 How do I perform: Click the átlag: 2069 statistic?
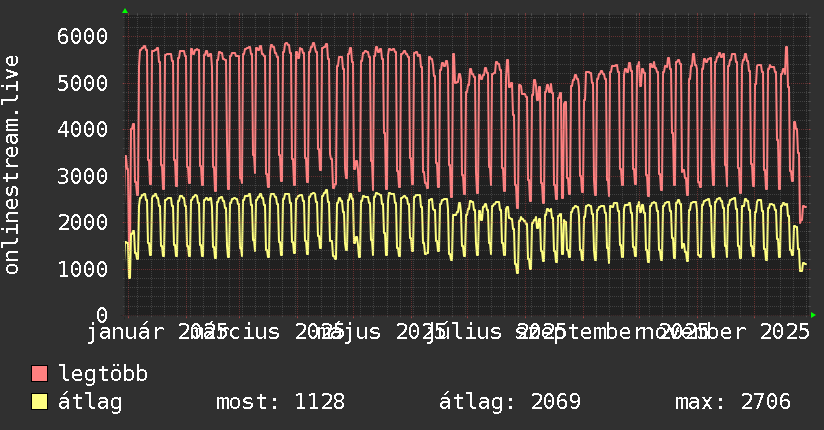[x=510, y=402]
